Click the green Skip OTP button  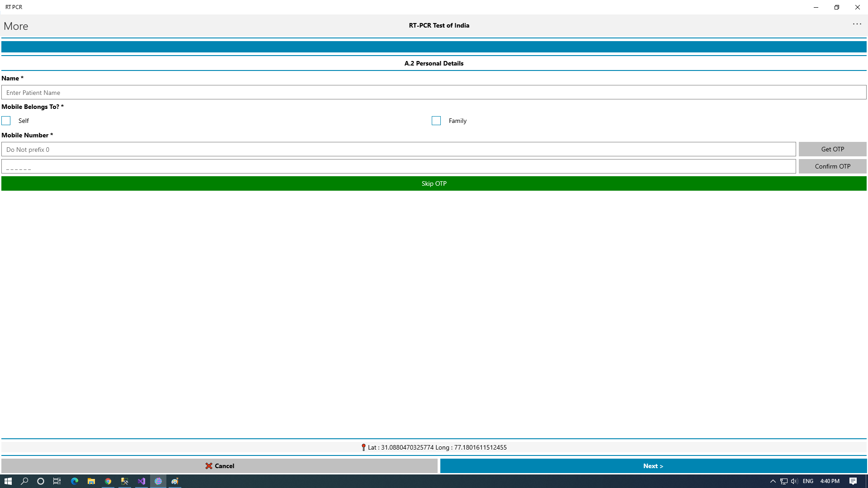click(x=434, y=183)
